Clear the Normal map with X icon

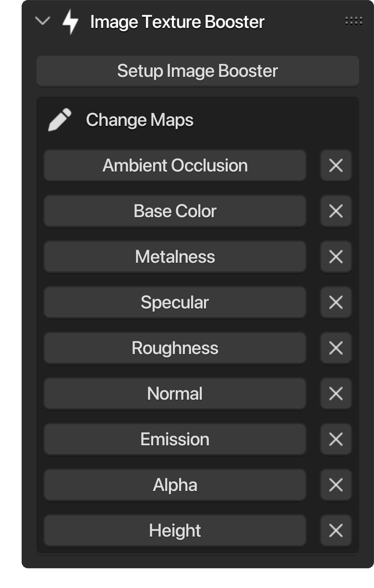click(336, 393)
